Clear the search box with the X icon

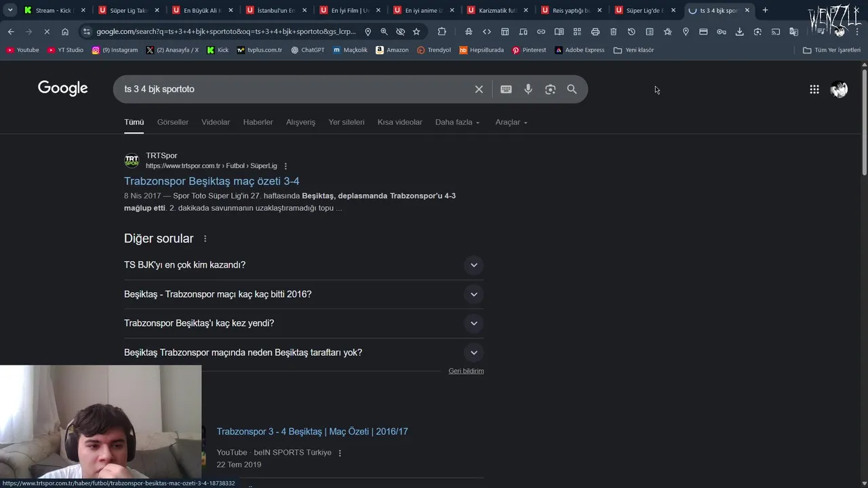tap(479, 89)
